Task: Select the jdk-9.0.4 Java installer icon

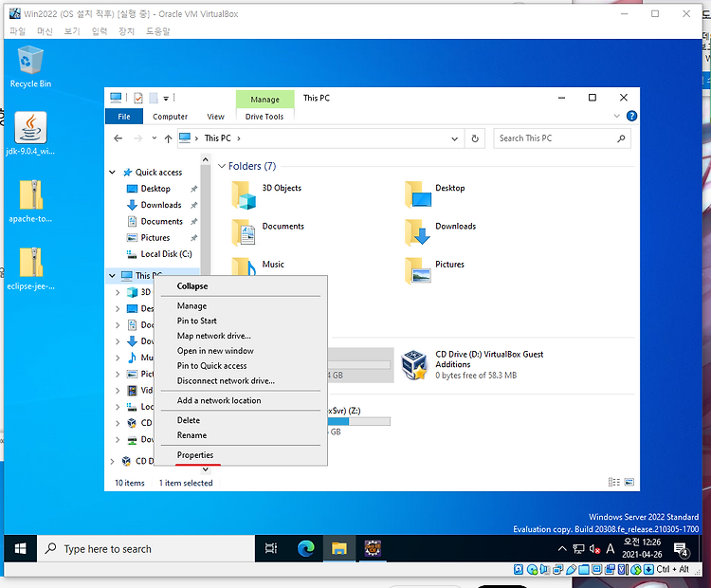Action: [30, 134]
